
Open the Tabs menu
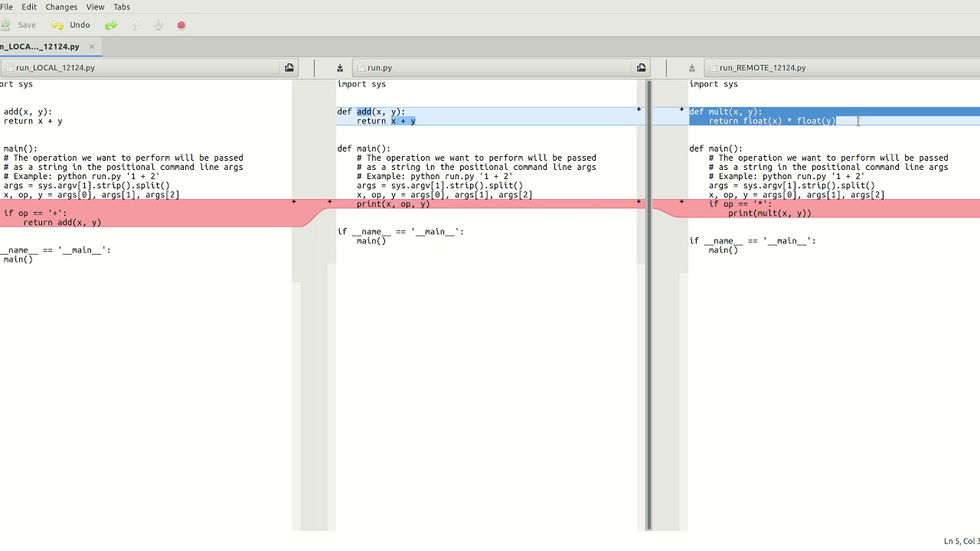122,7
